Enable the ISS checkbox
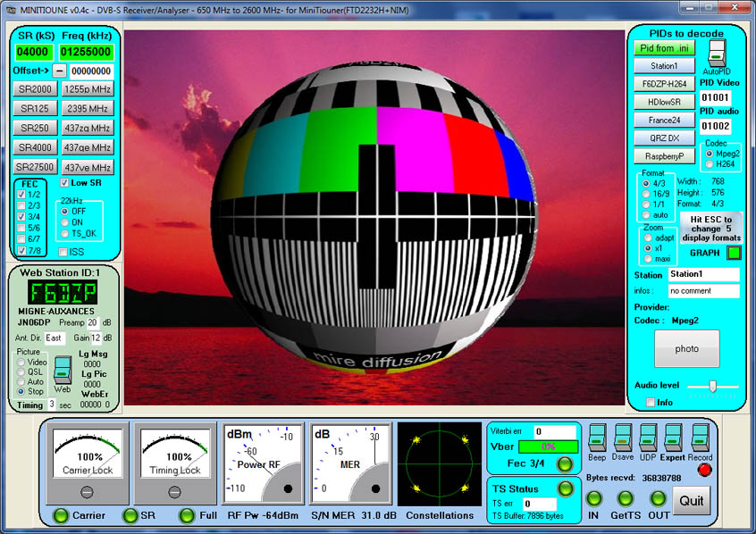The height and width of the screenshot is (534, 756). pyautogui.click(x=63, y=253)
